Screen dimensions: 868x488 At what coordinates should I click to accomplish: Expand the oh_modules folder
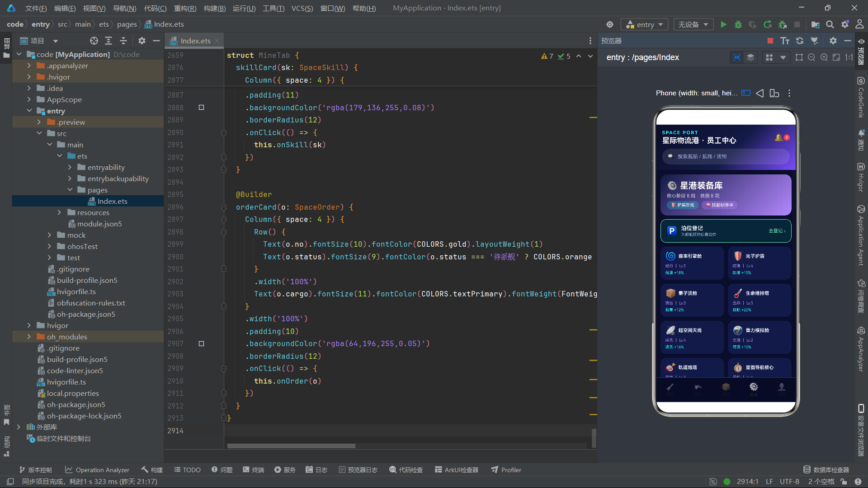coord(29,337)
